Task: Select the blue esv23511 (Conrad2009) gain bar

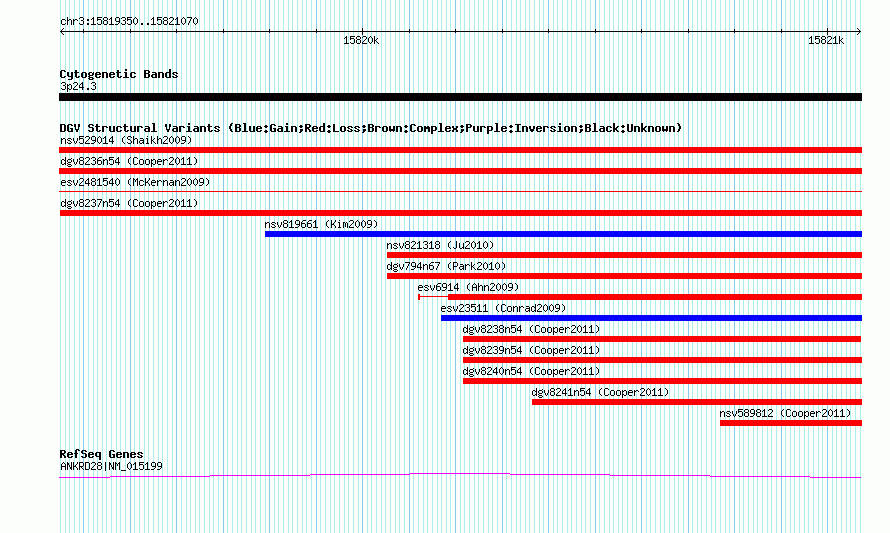Action: 651,318
